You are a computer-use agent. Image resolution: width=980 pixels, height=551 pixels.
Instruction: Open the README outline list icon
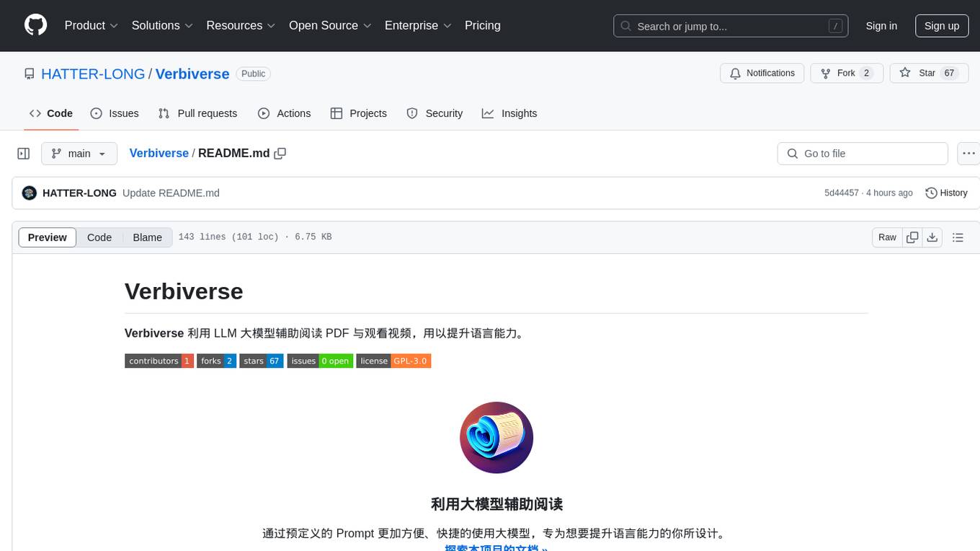click(958, 237)
